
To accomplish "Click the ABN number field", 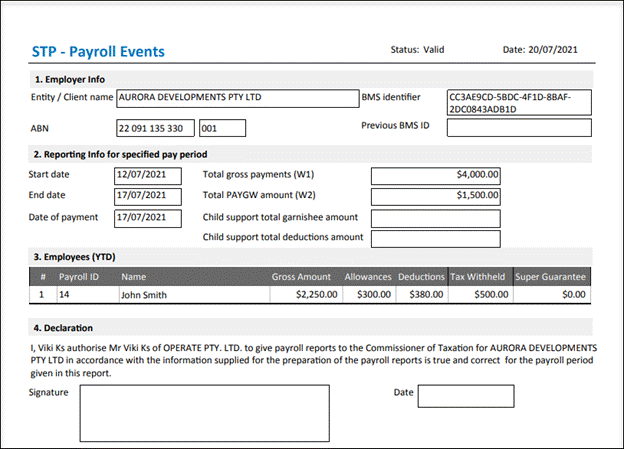I will click(x=155, y=128).
